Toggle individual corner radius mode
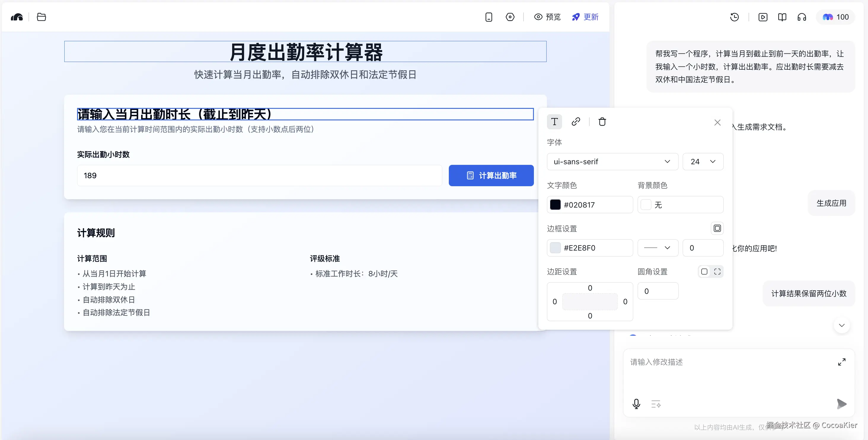Image resolution: width=868 pixels, height=440 pixels. click(717, 272)
